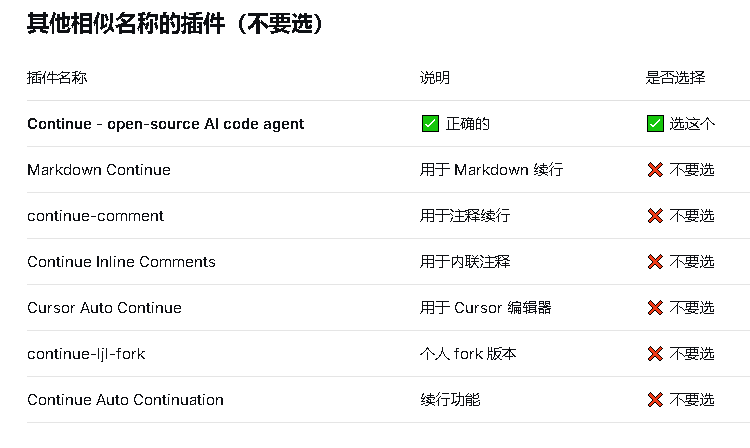750x448 pixels.
Task: Click 不要选 in the continue-ljl-fork row
Action: [x=692, y=354]
